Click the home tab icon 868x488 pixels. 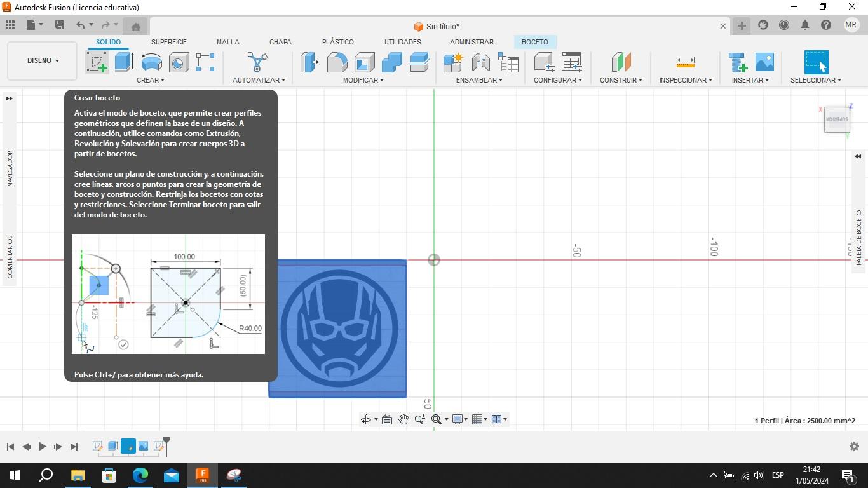click(135, 26)
